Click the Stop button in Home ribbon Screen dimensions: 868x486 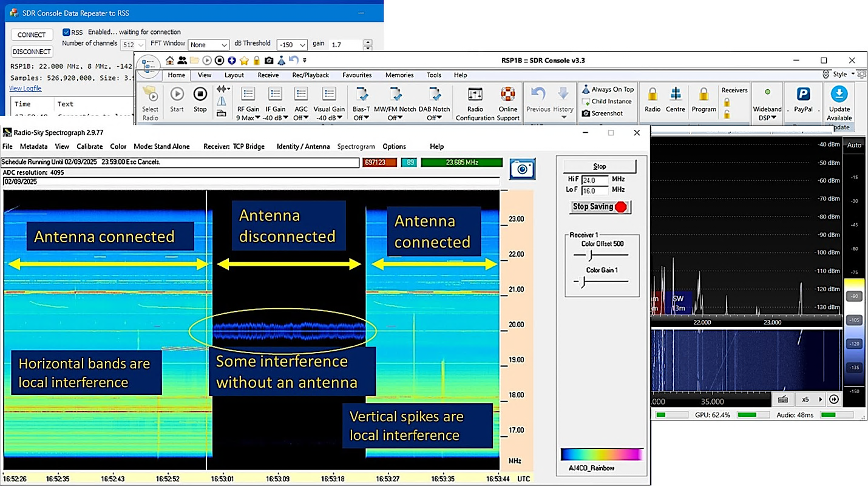200,94
